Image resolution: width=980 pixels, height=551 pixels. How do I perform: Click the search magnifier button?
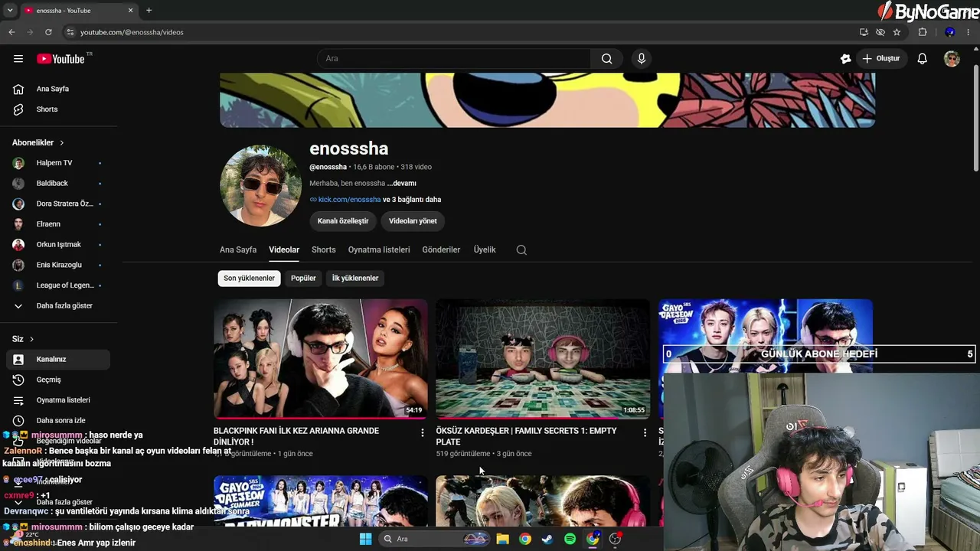(606, 59)
